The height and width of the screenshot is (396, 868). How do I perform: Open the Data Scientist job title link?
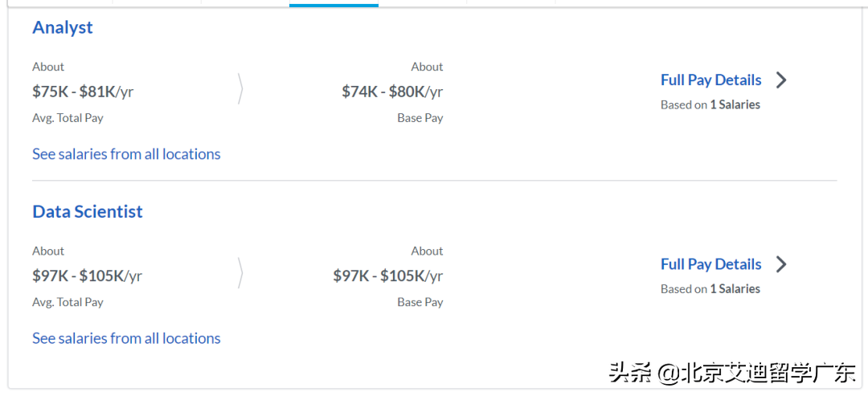point(88,211)
